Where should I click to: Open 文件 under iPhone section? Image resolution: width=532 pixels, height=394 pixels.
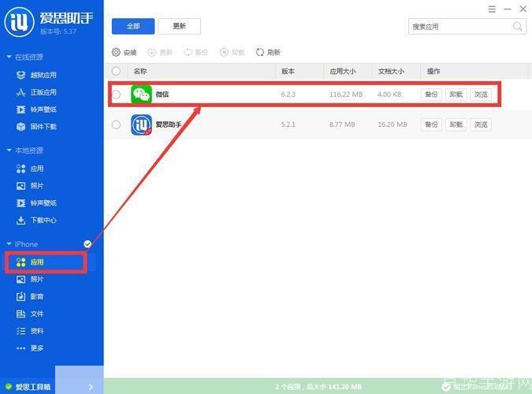click(x=30, y=314)
